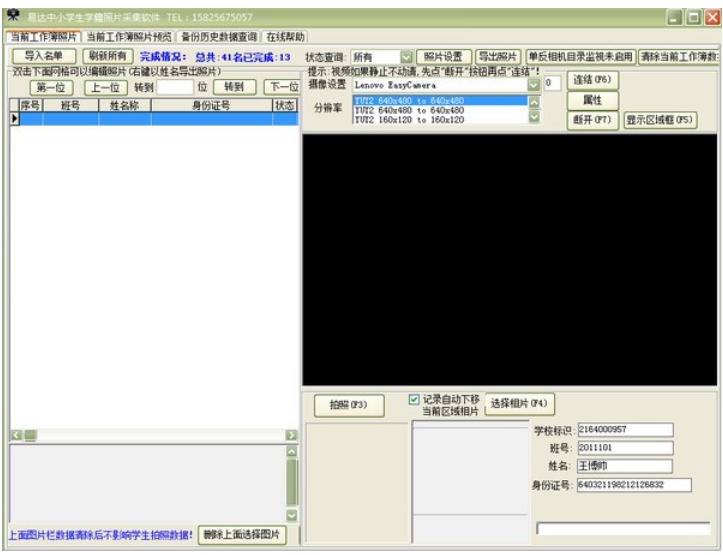Click 单反相机目录监视未启用 button
The image size is (723, 555).
click(x=580, y=57)
